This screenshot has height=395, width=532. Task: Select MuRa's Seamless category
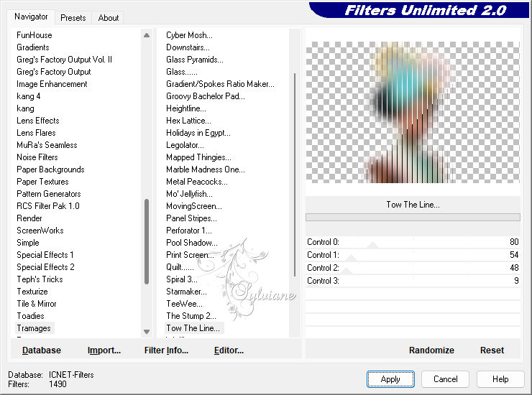pyautogui.click(x=47, y=145)
